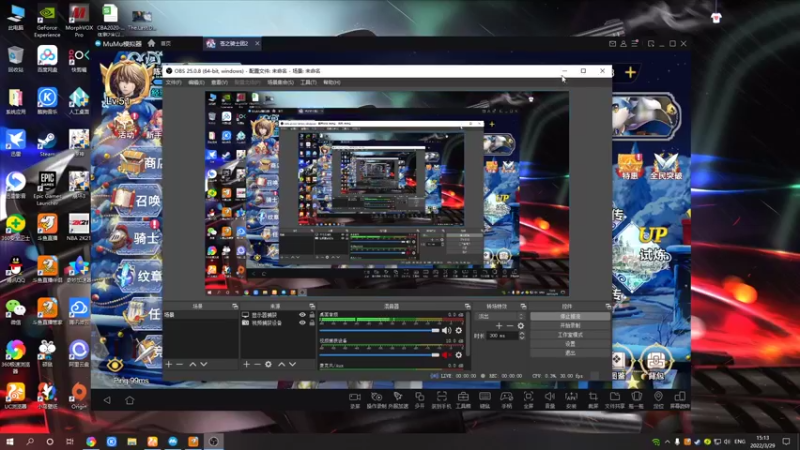Add a transition with the Transitions plus icon

pyautogui.click(x=499, y=326)
